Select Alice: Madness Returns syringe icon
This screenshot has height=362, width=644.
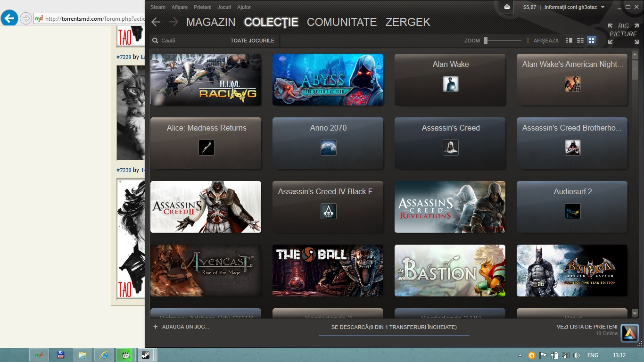(x=206, y=148)
